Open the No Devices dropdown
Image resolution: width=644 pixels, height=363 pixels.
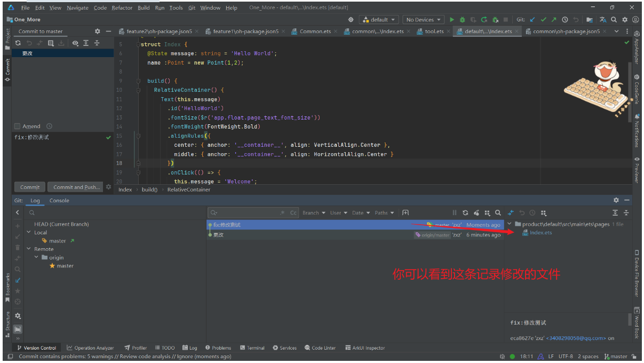coord(423,19)
